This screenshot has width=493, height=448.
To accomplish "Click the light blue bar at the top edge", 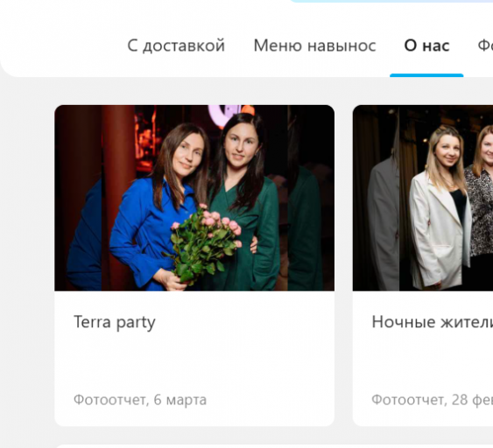I will (391, 1).
